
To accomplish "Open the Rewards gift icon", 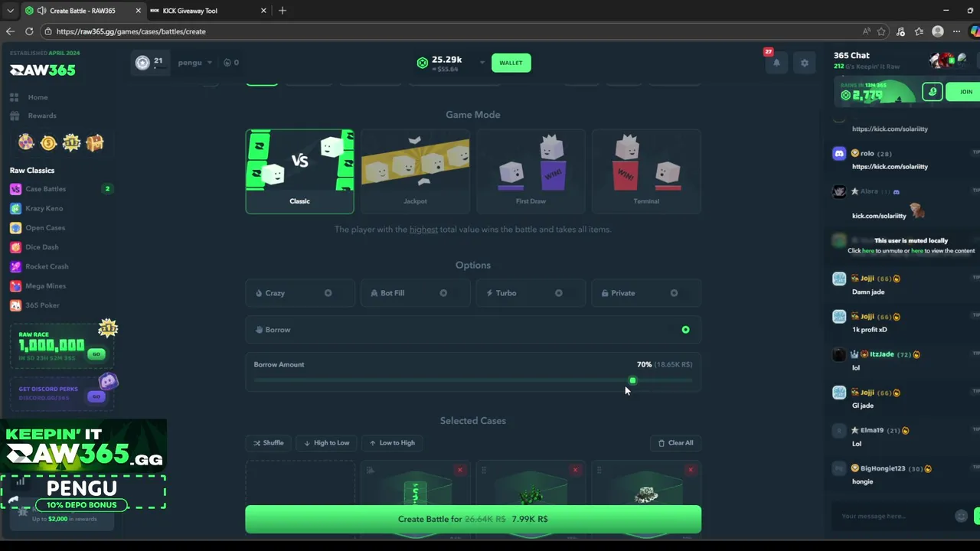I will 15,116.
